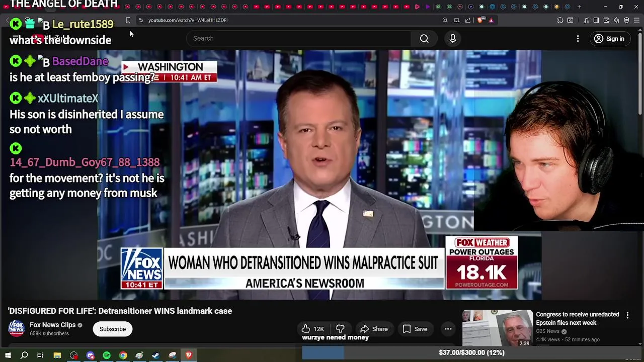This screenshot has height=362, width=644.
Task: Click the tab search icon beside extensions
Action: tap(570, 20)
